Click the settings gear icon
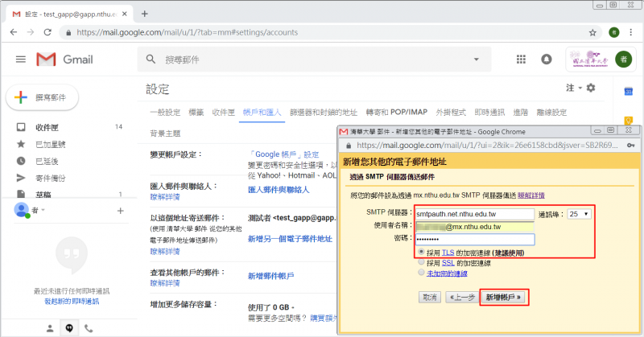 tap(591, 87)
